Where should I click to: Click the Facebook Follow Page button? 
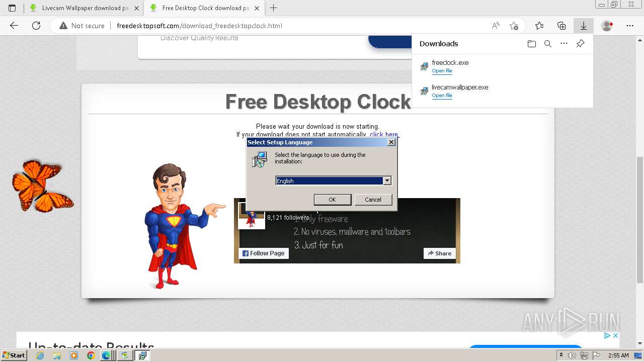coord(264,253)
